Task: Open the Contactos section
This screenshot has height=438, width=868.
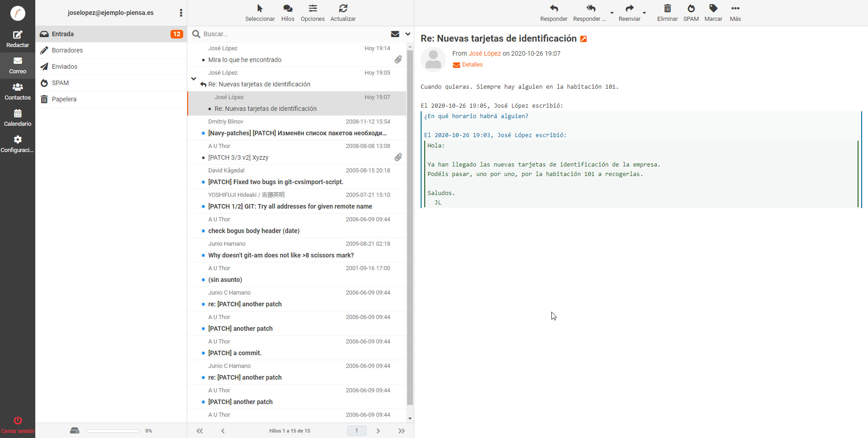Action: [18, 92]
